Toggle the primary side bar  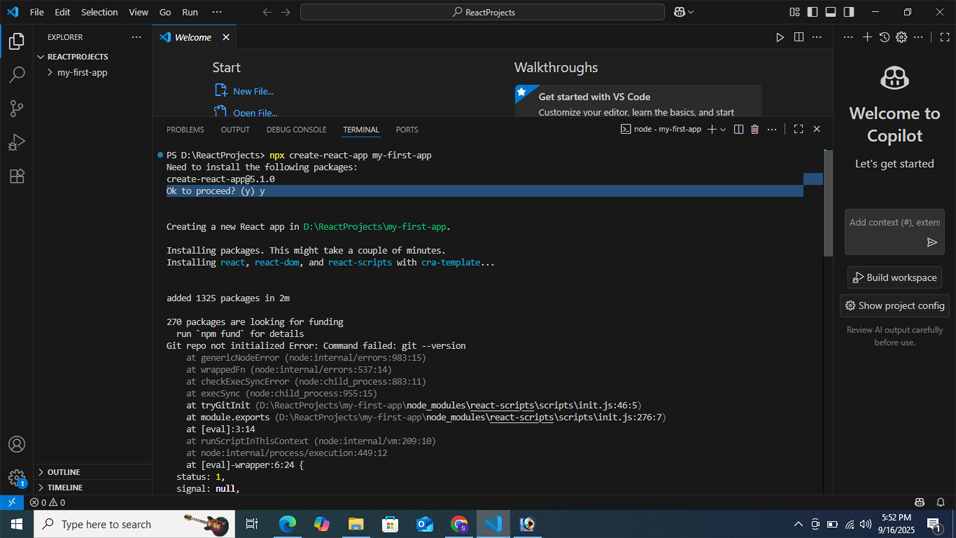812,12
